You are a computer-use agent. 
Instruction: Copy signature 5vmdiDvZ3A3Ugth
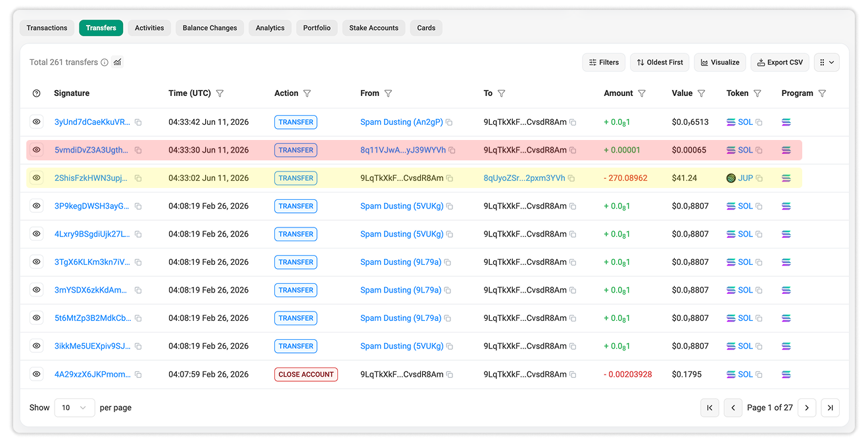138,151
